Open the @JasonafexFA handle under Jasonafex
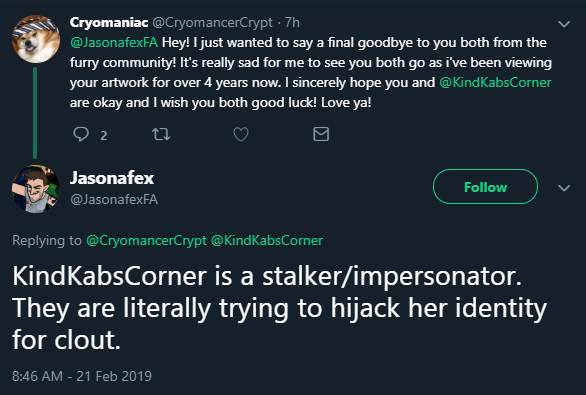Screen dimensions: 586x395 click(x=114, y=200)
